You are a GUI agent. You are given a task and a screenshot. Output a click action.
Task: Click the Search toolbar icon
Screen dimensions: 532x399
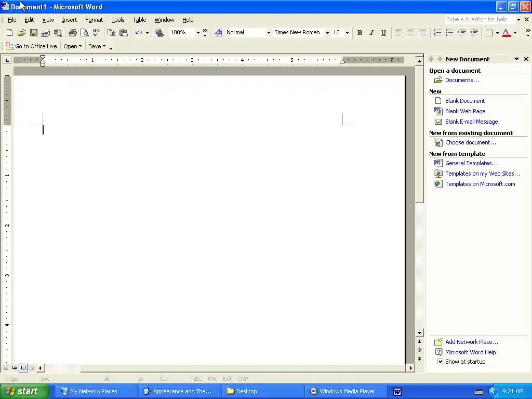(x=58, y=33)
